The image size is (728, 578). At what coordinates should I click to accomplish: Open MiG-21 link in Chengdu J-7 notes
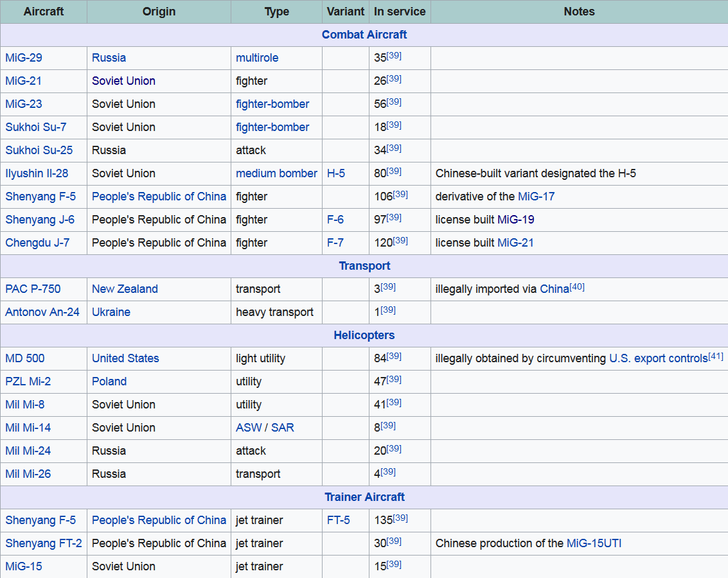click(516, 243)
